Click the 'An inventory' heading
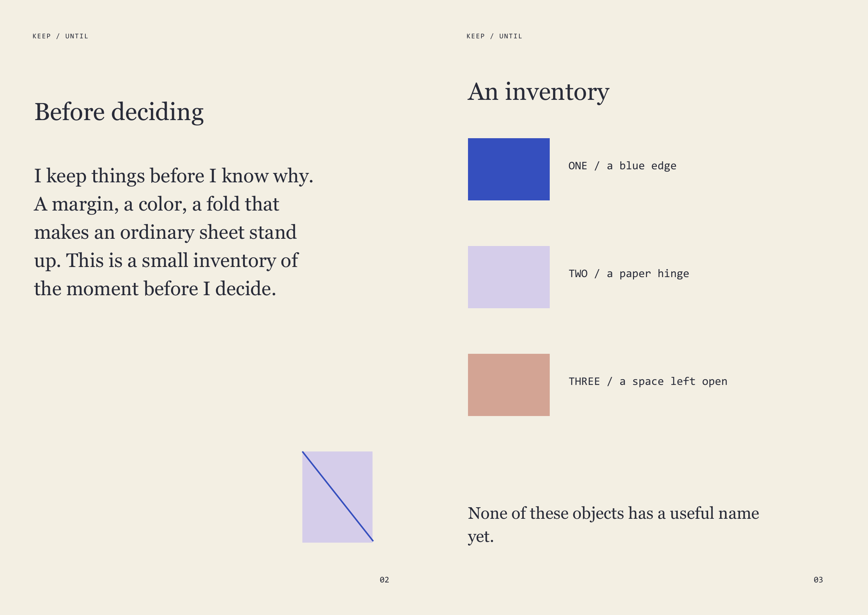This screenshot has width=868, height=615. 538,92
